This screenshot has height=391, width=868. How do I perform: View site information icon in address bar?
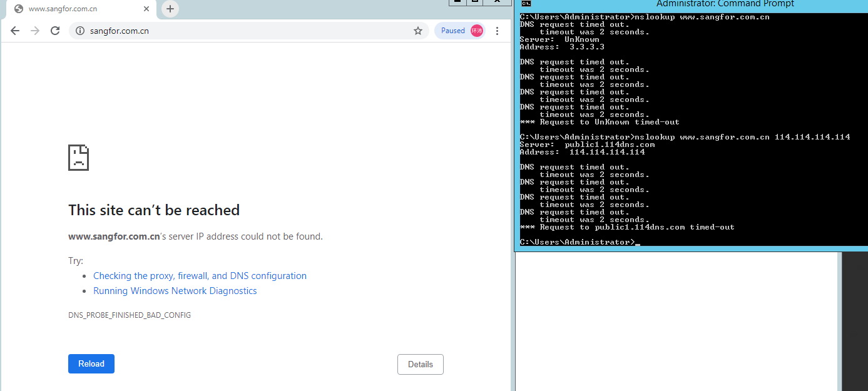point(80,31)
